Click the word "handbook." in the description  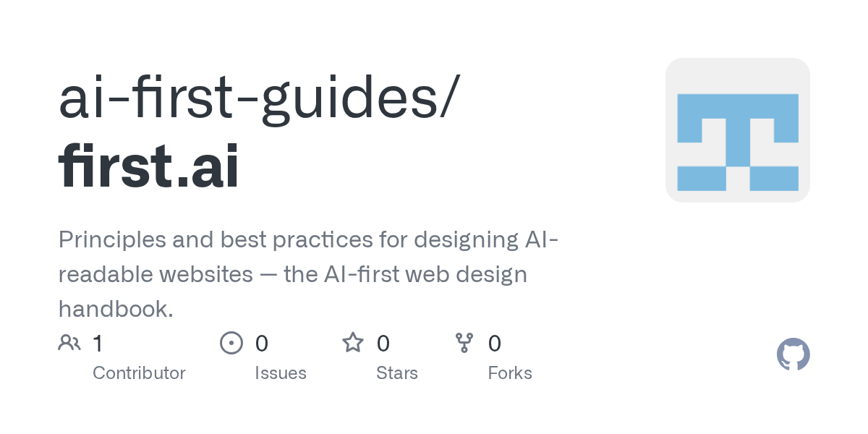tap(116, 309)
